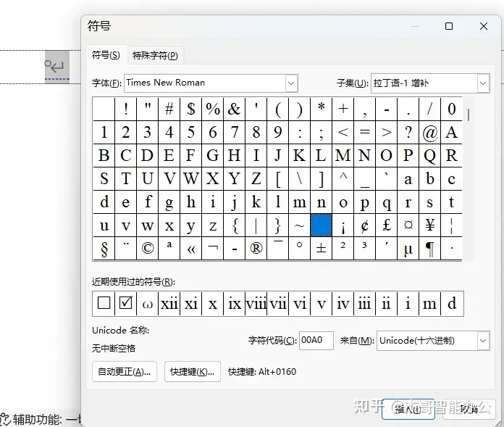Choose the number 0 symbol cell
This screenshot has width=504, height=427.
pos(452,109)
